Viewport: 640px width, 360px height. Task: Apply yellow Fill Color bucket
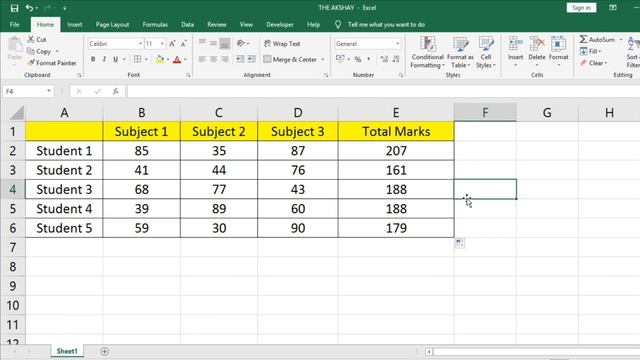(x=160, y=60)
